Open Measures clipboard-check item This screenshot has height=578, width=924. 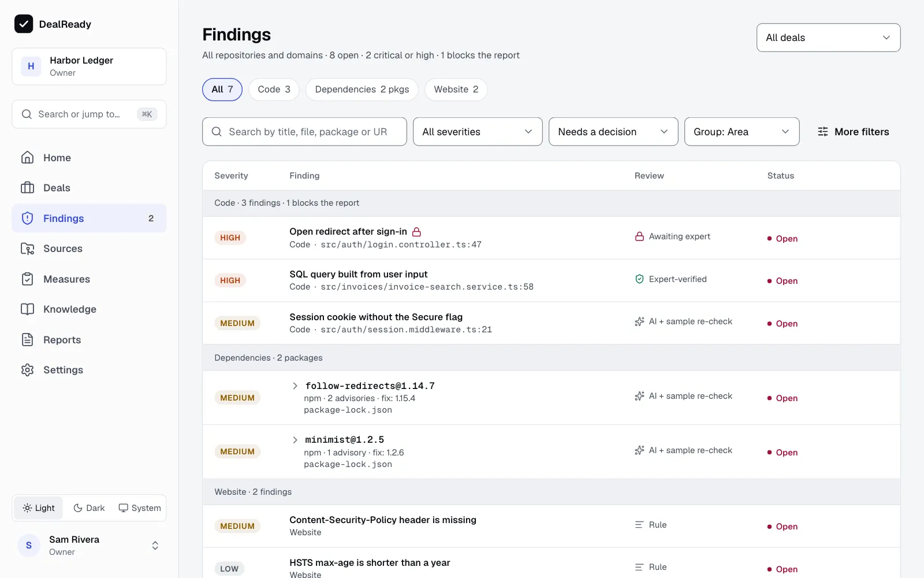(89, 279)
